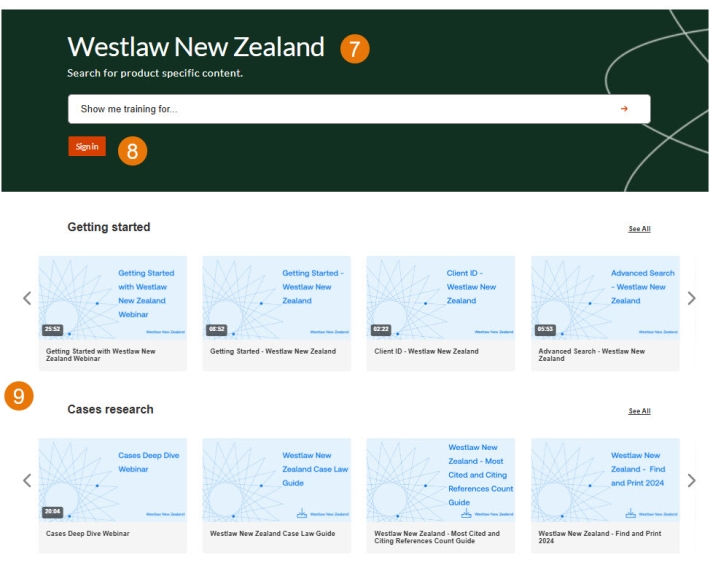Go to next Getting started carousel items
The width and height of the screenshot is (710, 568).
click(x=691, y=298)
